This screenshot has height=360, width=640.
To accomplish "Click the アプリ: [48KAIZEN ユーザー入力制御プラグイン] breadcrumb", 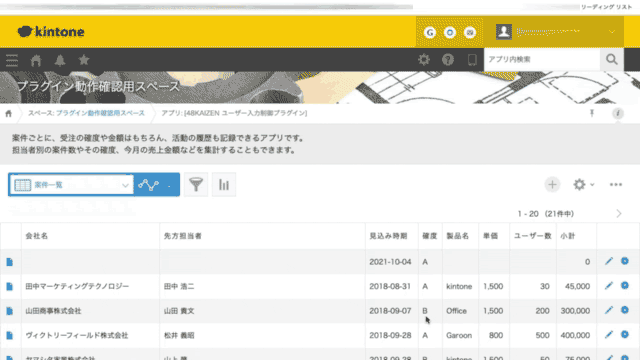I will coord(234,113).
